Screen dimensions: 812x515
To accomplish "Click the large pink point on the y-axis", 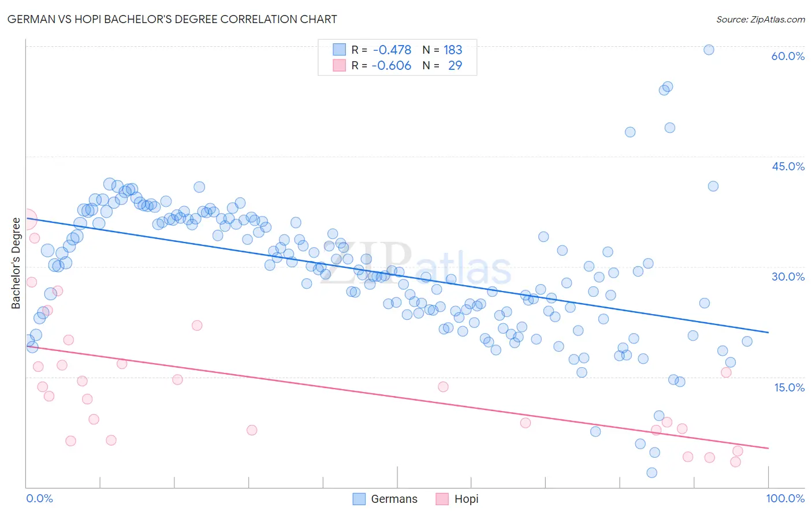I will click(x=27, y=220).
